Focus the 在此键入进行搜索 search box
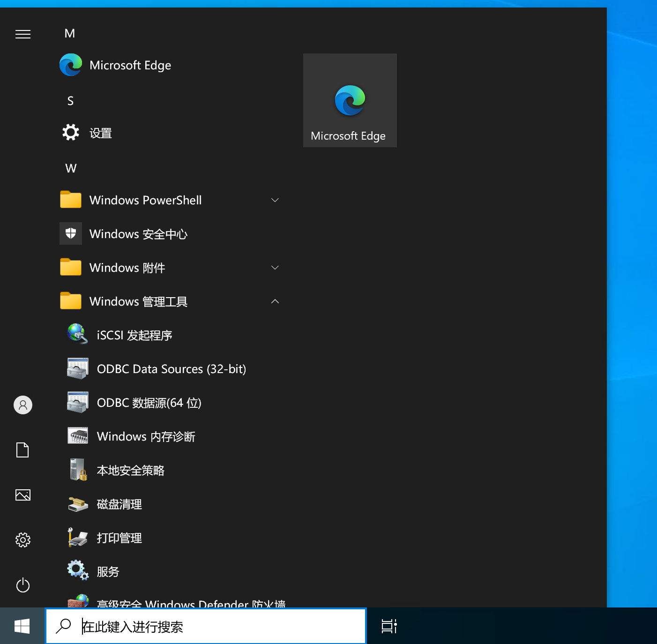 pos(206,626)
